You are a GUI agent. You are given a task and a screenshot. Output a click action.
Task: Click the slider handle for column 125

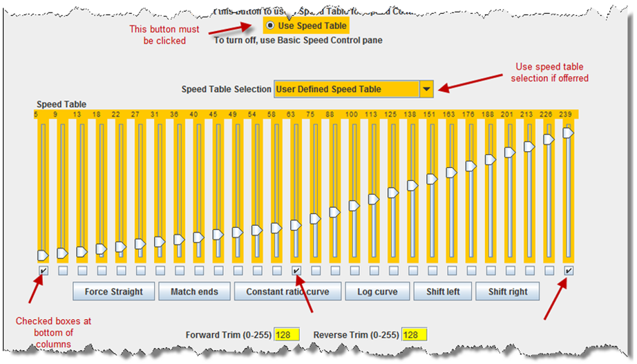(393, 193)
